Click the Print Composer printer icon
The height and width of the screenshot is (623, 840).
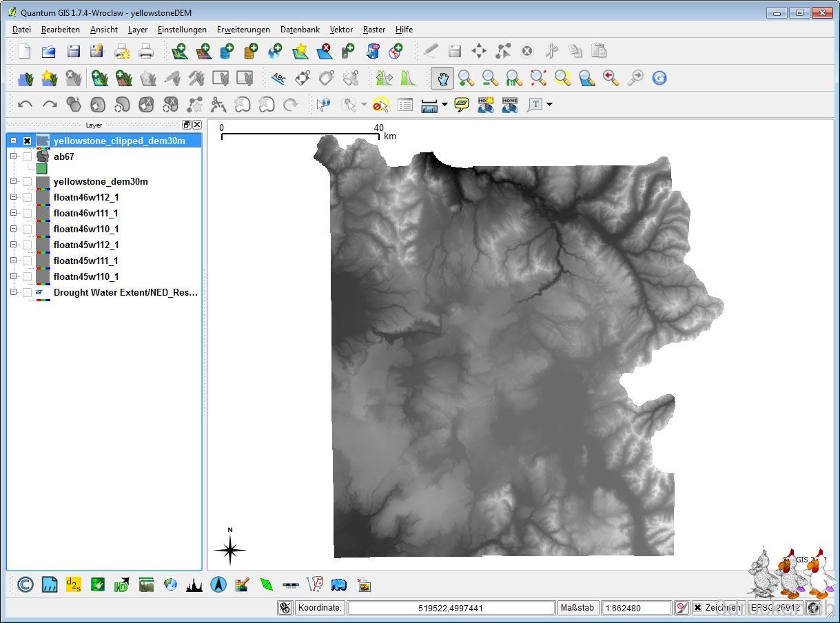[145, 51]
